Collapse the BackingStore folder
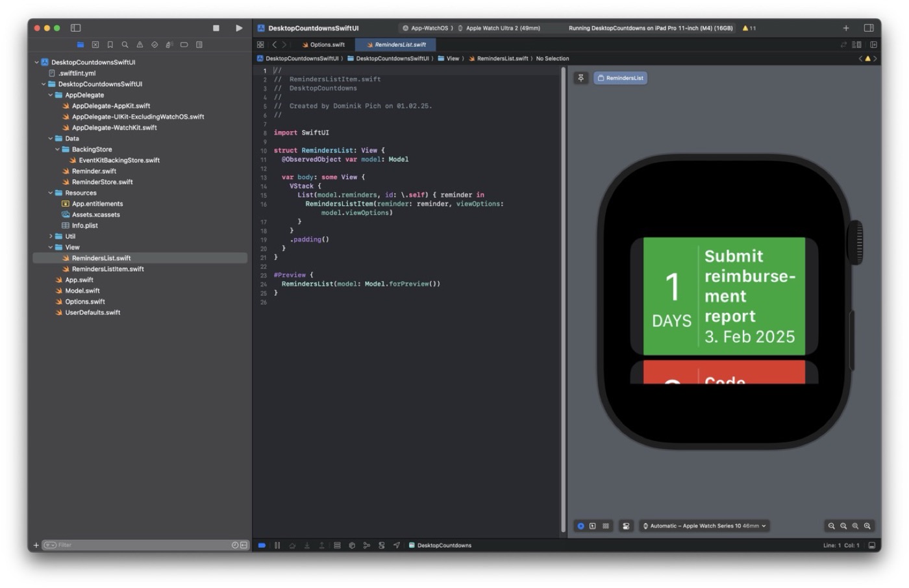The width and height of the screenshot is (909, 588). coord(57,149)
